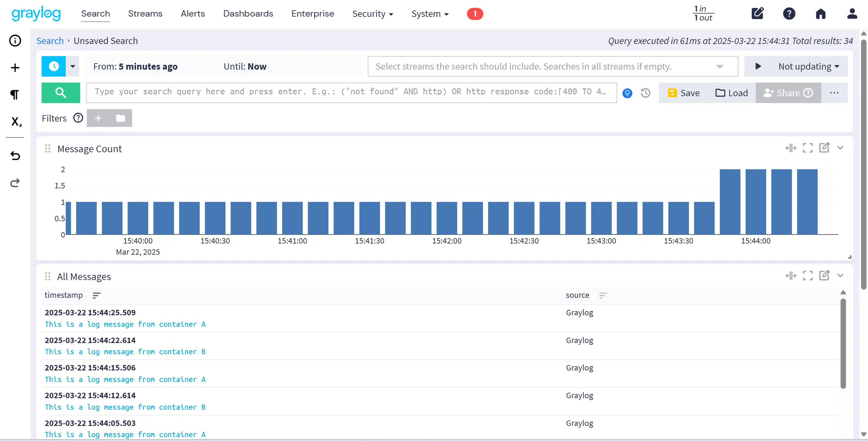
Task: Open the Search nav tab
Action: [96, 14]
